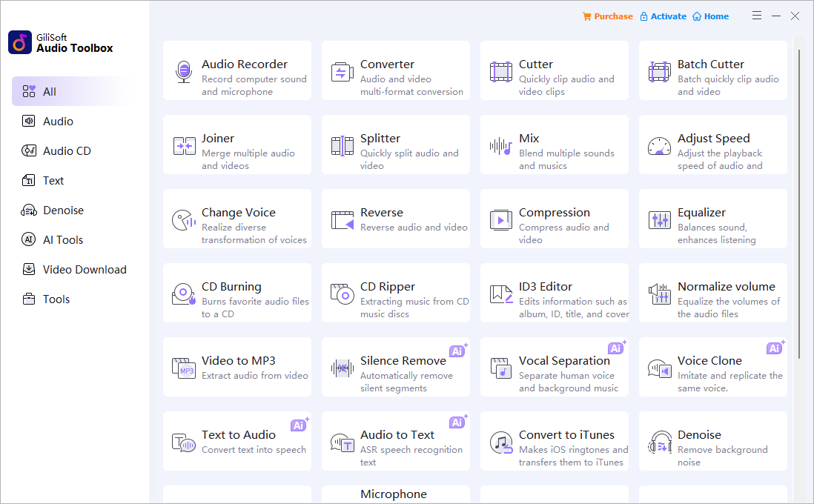The image size is (814, 504).
Task: Select the All category in sidebar
Action: pos(72,91)
